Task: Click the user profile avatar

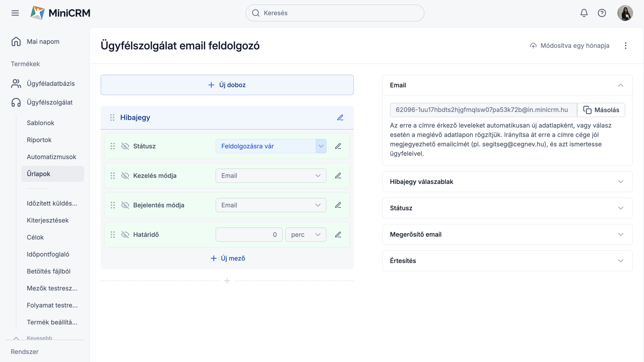Action: pyautogui.click(x=625, y=13)
